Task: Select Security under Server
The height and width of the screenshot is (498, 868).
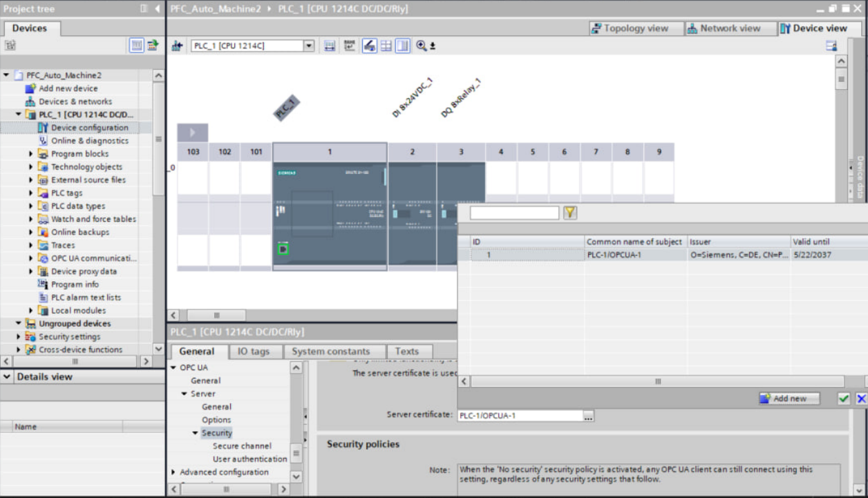Action: pos(217,433)
